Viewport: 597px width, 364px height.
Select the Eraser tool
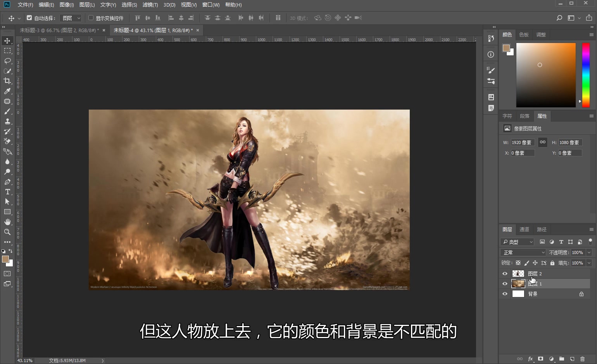click(7, 141)
